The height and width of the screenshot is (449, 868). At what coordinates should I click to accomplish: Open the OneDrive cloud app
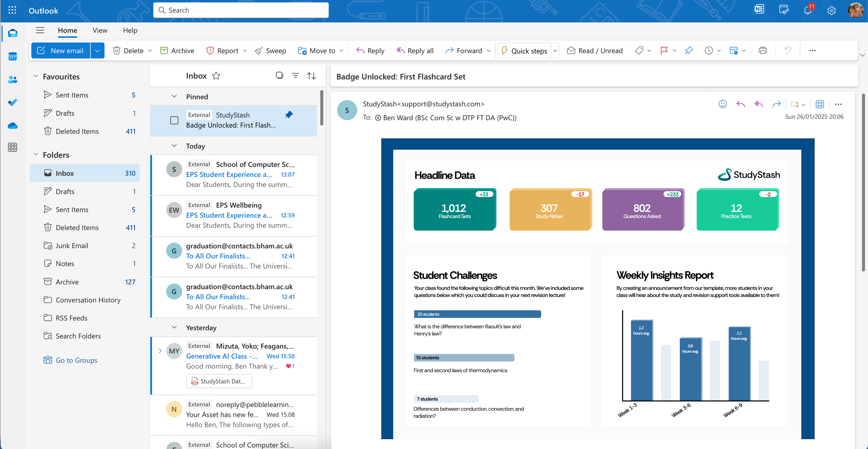12,125
